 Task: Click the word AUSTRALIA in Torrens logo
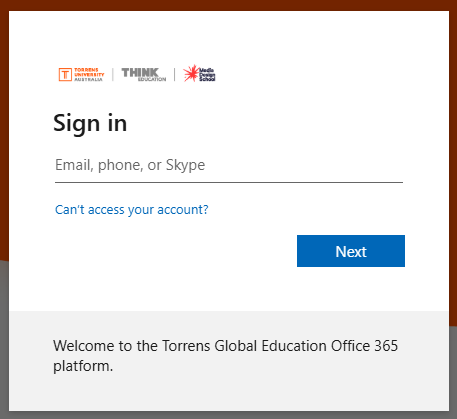[88, 79]
